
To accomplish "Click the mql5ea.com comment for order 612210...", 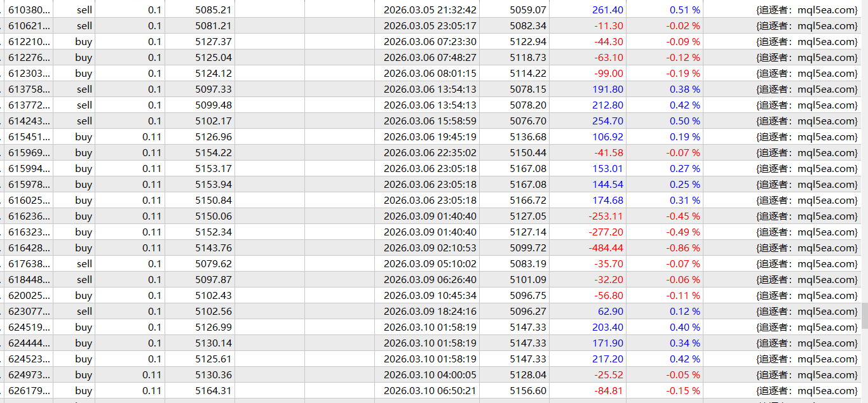I will (x=806, y=42).
